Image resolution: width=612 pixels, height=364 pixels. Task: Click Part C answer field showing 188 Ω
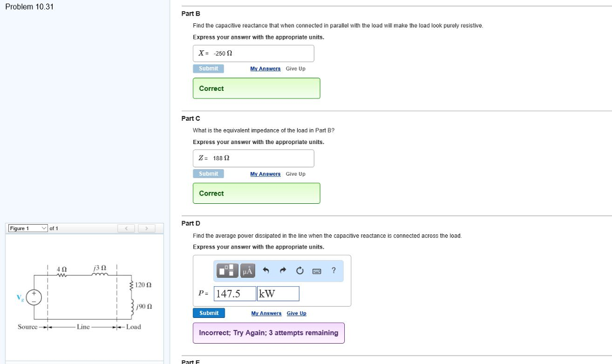[x=253, y=158]
